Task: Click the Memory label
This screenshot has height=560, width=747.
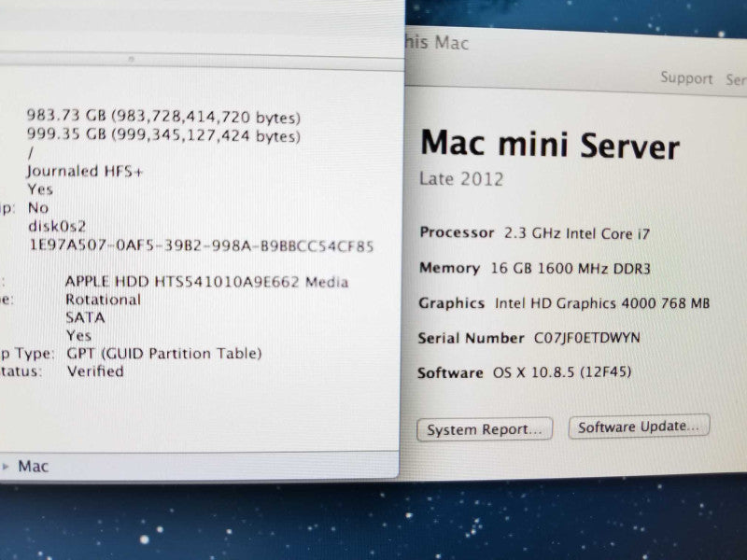Action: pyautogui.click(x=449, y=268)
